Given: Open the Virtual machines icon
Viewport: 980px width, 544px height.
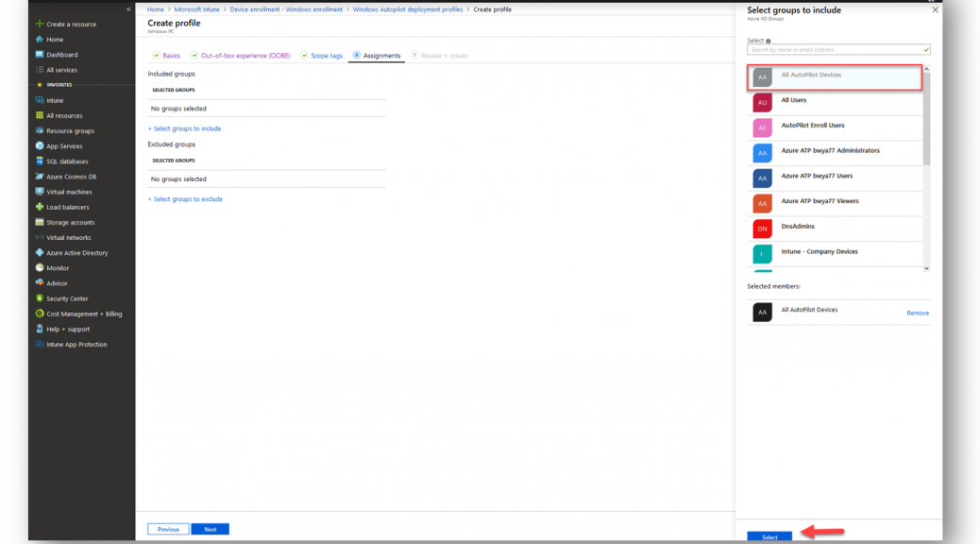Looking at the screenshot, I should [x=40, y=192].
